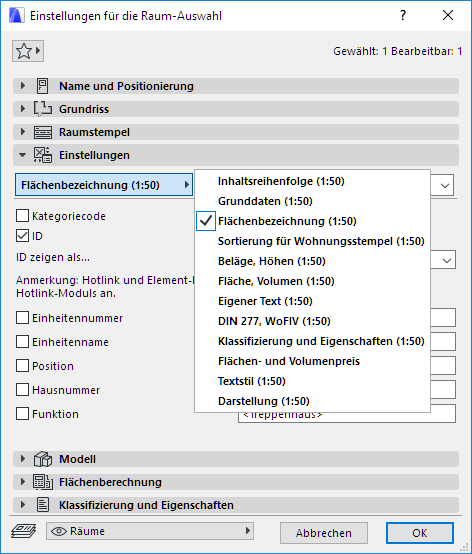This screenshot has height=554, width=472.
Task: Close the Raum-Auswahl settings dialog
Action: click(x=448, y=15)
